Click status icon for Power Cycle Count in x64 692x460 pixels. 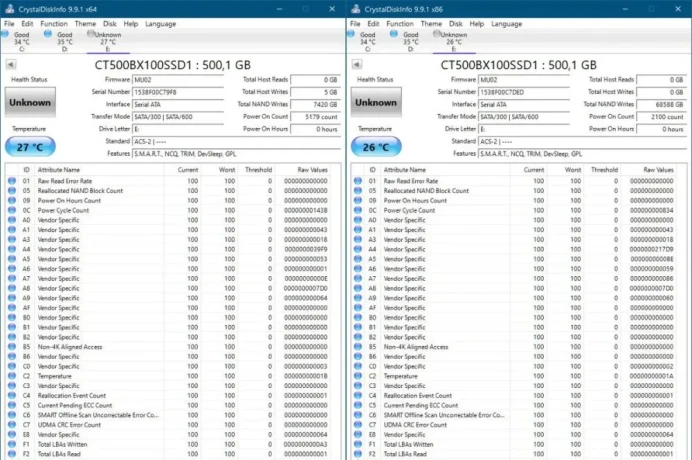coord(12,210)
